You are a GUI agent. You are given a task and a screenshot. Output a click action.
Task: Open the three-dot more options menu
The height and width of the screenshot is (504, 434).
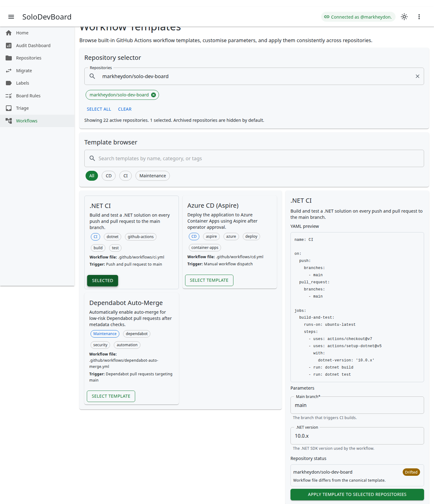[419, 17]
